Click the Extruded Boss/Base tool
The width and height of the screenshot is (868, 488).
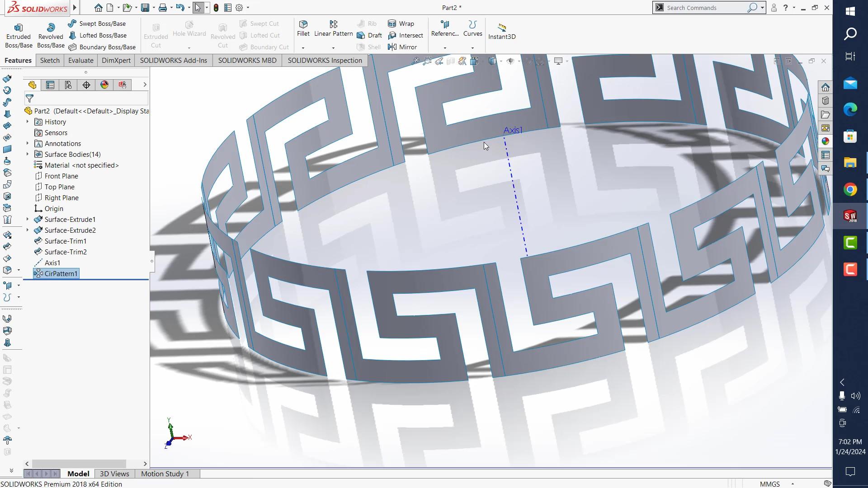(x=19, y=35)
